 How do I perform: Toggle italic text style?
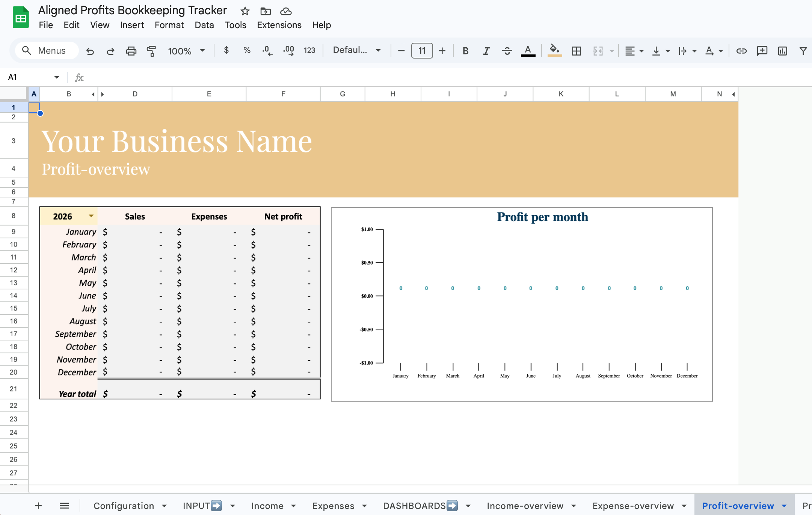tap(486, 51)
